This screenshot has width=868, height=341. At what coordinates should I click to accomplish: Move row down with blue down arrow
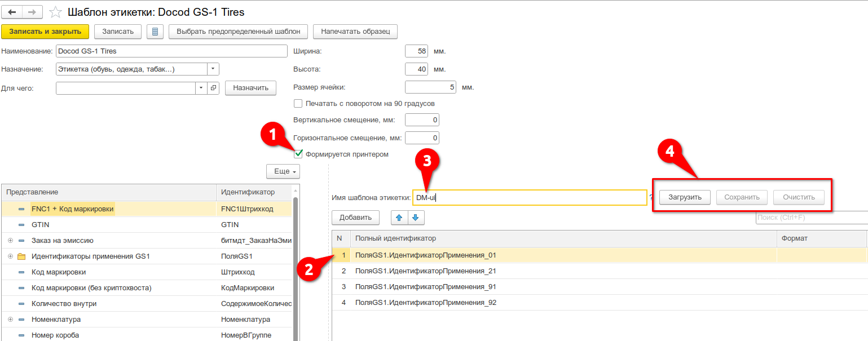click(415, 218)
